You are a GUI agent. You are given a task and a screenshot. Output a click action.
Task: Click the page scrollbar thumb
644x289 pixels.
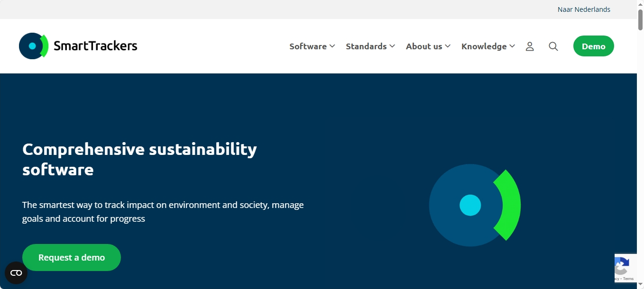point(640,20)
